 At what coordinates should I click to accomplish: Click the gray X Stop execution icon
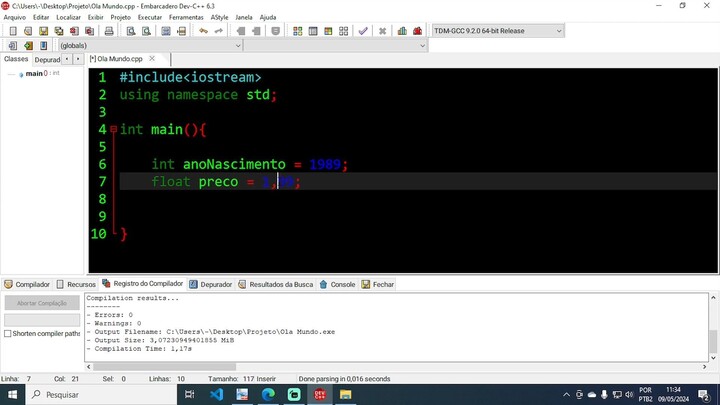pos(382,31)
